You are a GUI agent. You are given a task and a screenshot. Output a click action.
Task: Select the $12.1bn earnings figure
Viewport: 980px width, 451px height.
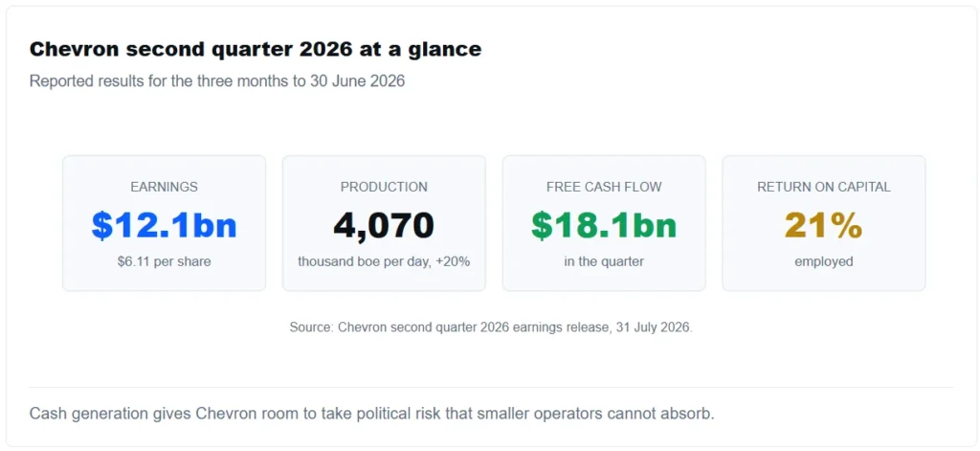[164, 225]
